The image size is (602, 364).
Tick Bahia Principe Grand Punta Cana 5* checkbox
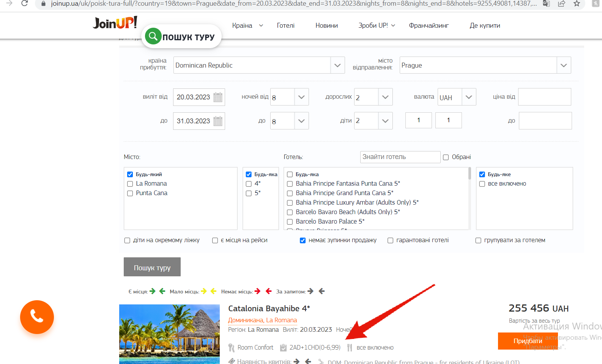[x=290, y=193]
